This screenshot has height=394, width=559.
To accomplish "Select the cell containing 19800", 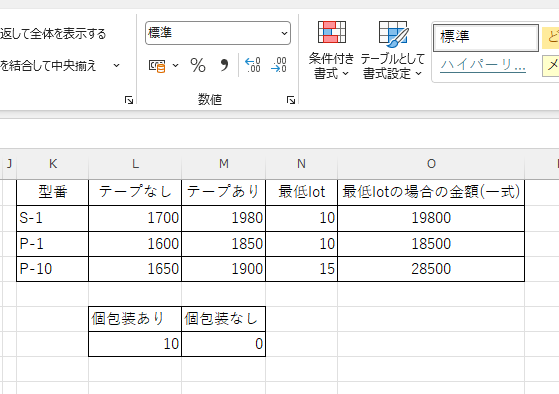I will pyautogui.click(x=431, y=218).
